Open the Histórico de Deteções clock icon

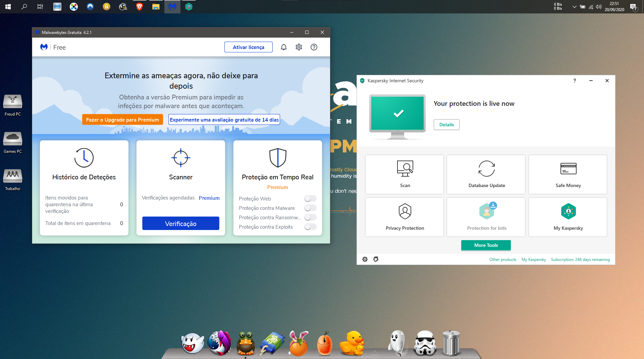click(84, 158)
